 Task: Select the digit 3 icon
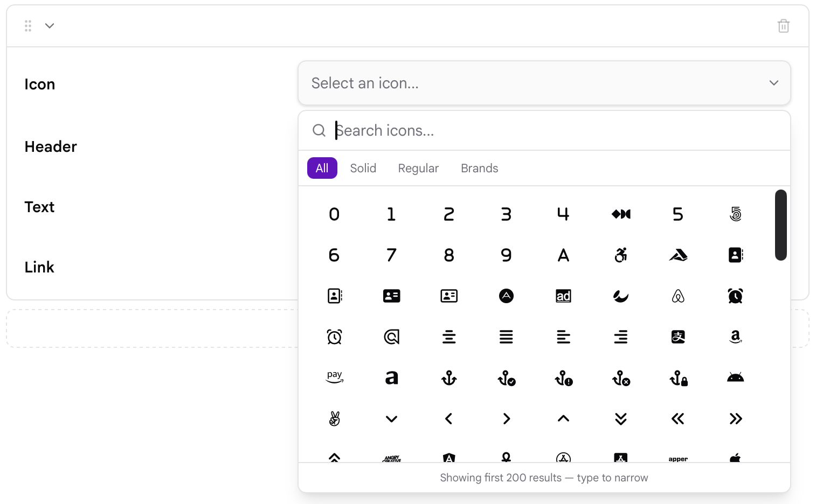pyautogui.click(x=506, y=214)
